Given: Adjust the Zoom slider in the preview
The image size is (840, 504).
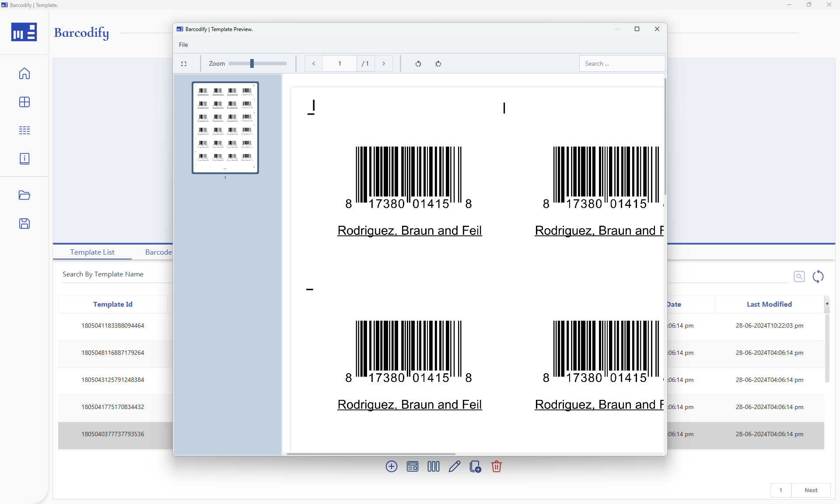Looking at the screenshot, I should (252, 63).
